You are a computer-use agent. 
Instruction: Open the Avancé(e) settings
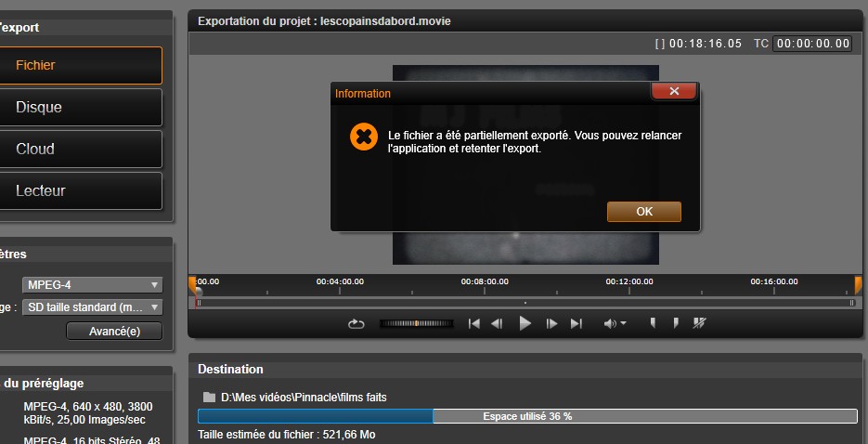pos(114,331)
